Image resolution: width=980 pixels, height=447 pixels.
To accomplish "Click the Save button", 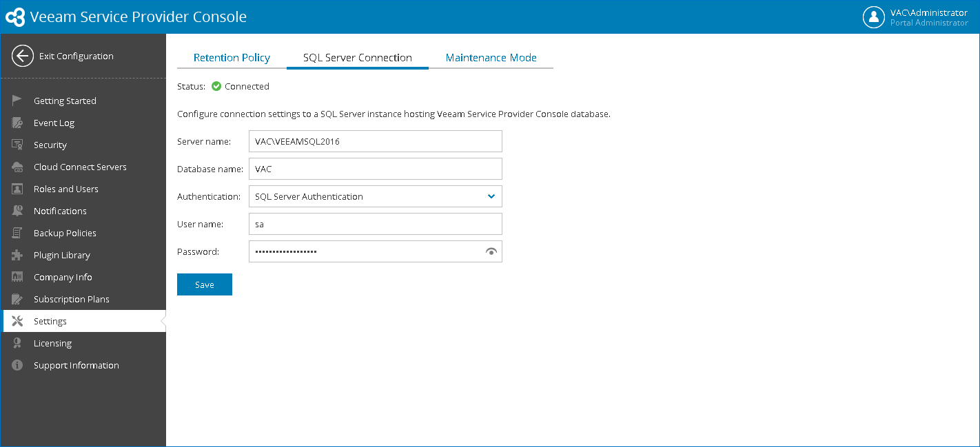I will click(205, 284).
